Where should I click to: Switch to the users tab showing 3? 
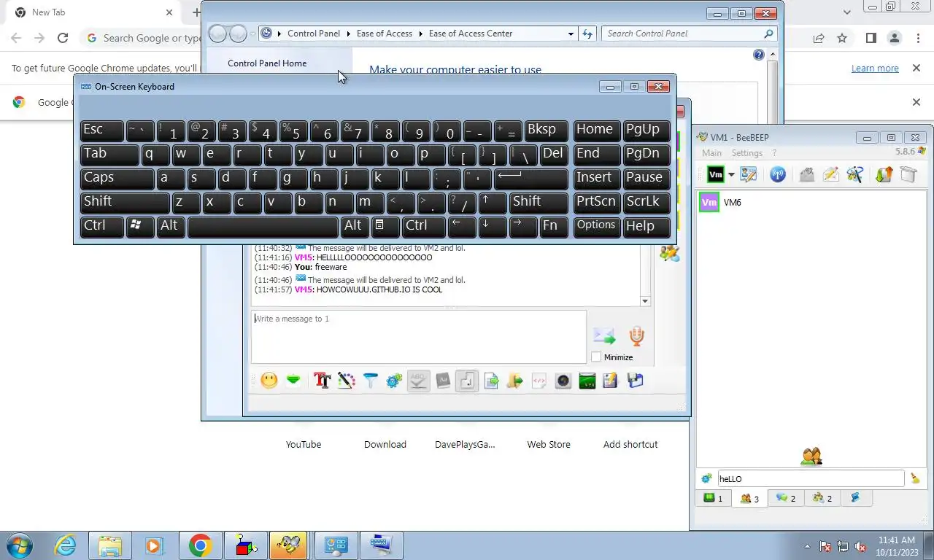(x=749, y=499)
